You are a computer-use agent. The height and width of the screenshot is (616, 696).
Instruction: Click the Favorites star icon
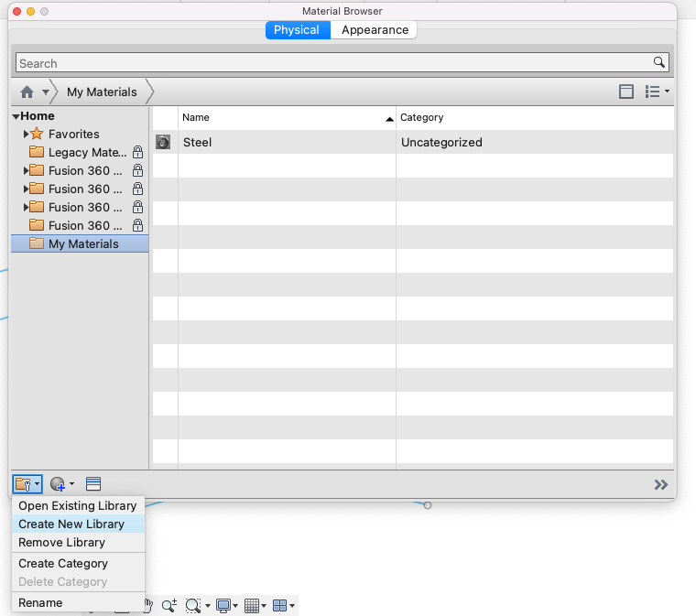click(x=37, y=134)
